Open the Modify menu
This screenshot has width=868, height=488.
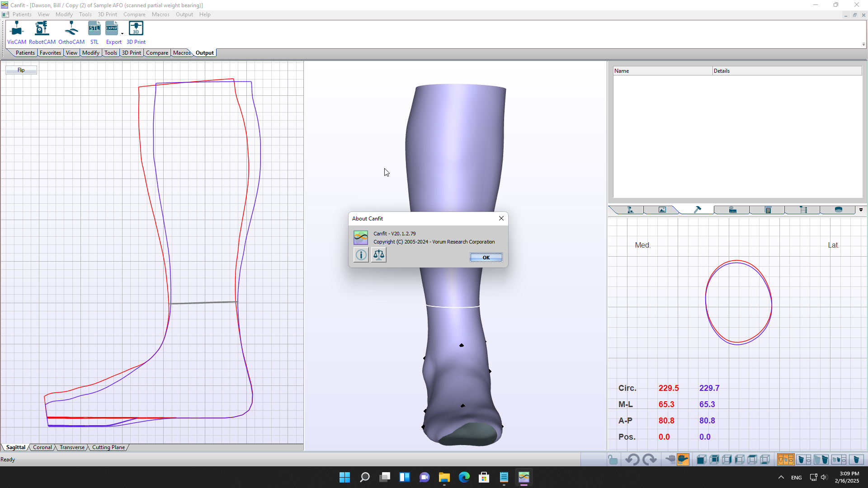64,14
